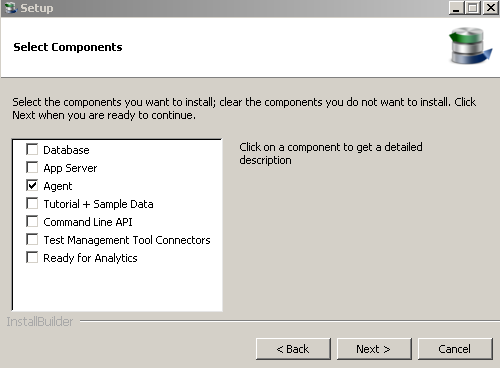Viewport: 500px width, 368px height.
Task: Return to previous step with Back
Action: (293, 349)
